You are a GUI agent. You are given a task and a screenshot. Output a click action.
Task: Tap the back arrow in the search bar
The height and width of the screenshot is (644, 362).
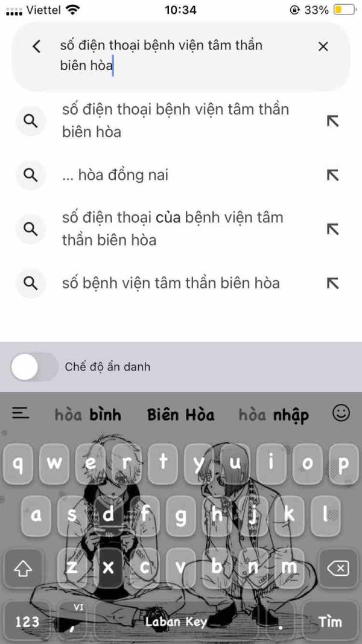37,46
